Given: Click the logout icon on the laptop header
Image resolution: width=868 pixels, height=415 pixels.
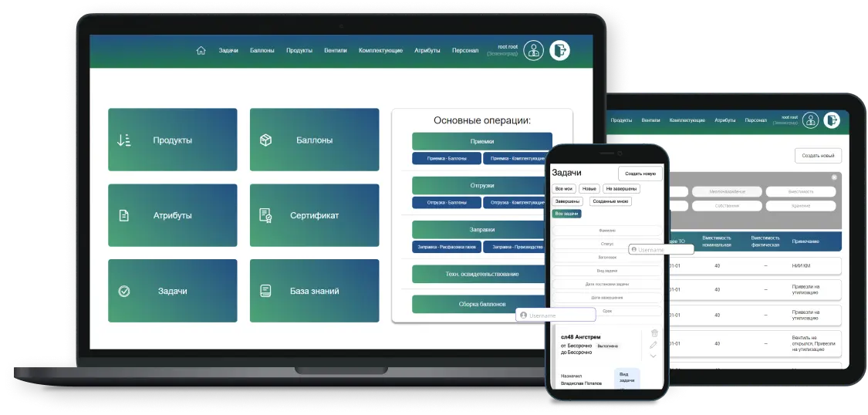Looking at the screenshot, I should pyautogui.click(x=560, y=51).
